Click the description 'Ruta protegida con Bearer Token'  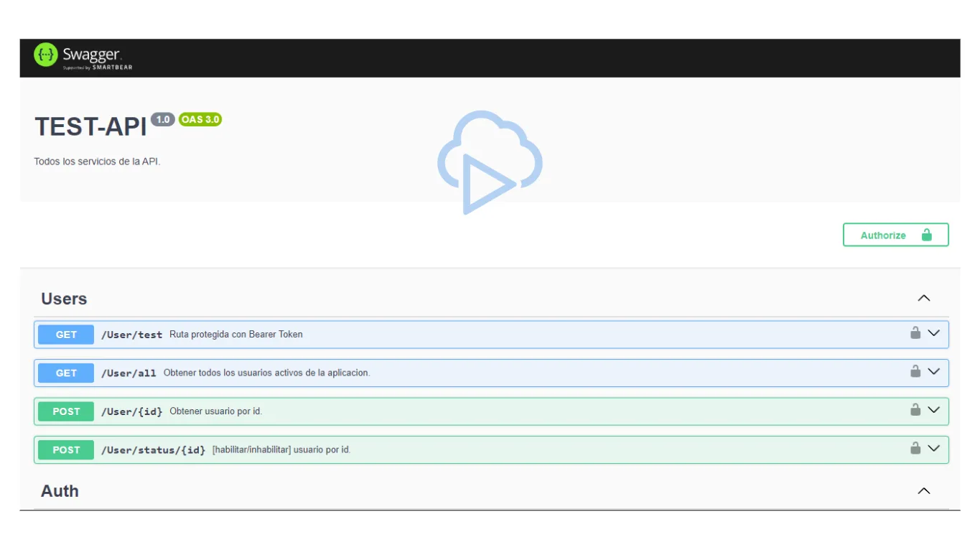tap(236, 335)
